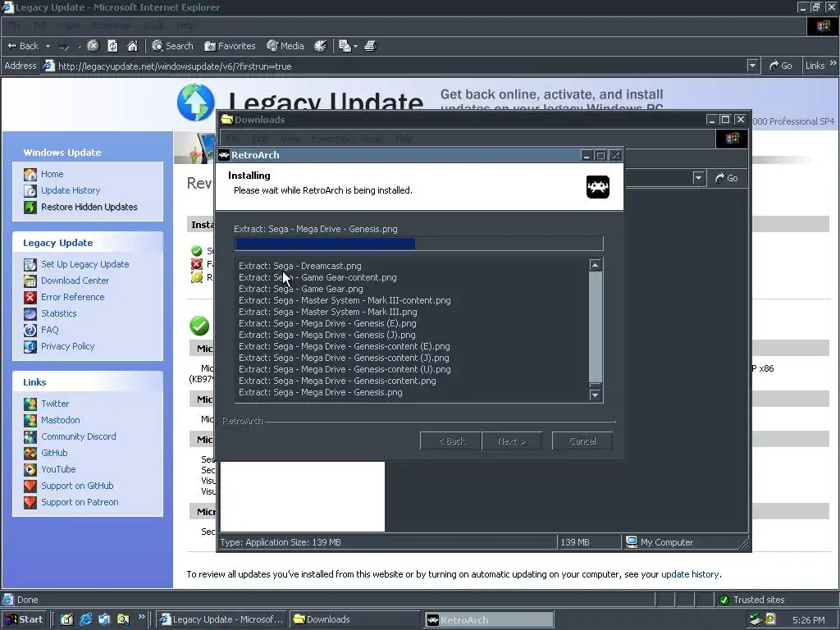The height and width of the screenshot is (630, 840).
Task: Click the Back button in RetroArch installer
Action: tap(451, 441)
